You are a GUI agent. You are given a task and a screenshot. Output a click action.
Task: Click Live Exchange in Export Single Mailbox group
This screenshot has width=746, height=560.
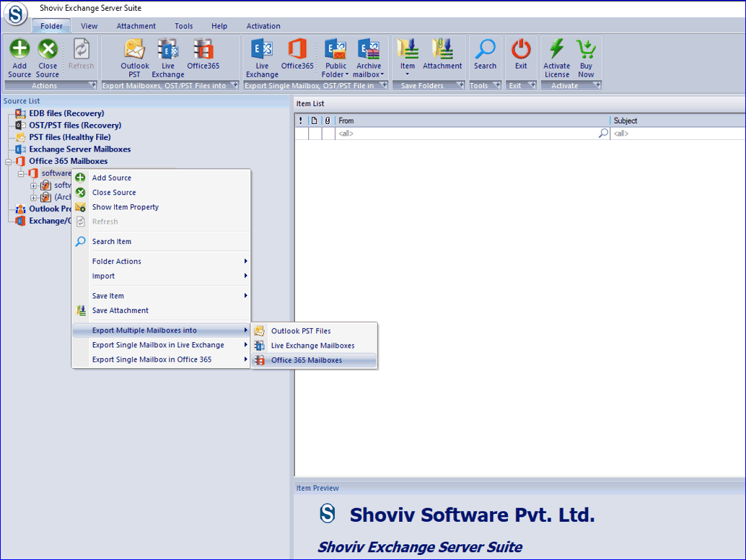tap(262, 49)
